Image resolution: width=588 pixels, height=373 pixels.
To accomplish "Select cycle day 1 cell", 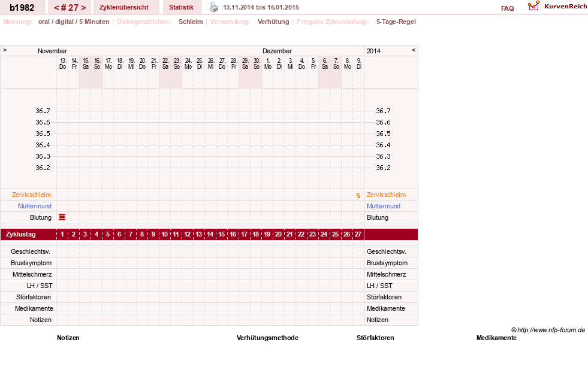I will point(62,234).
